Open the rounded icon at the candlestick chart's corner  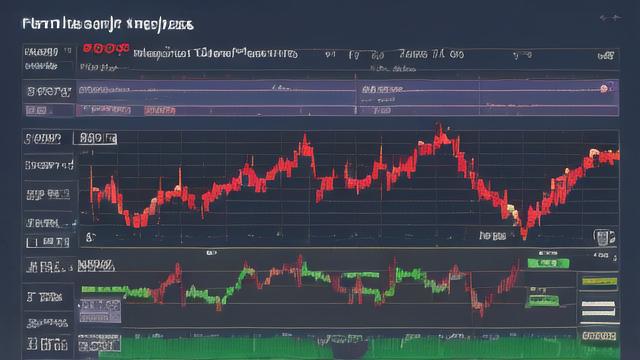tap(604, 237)
